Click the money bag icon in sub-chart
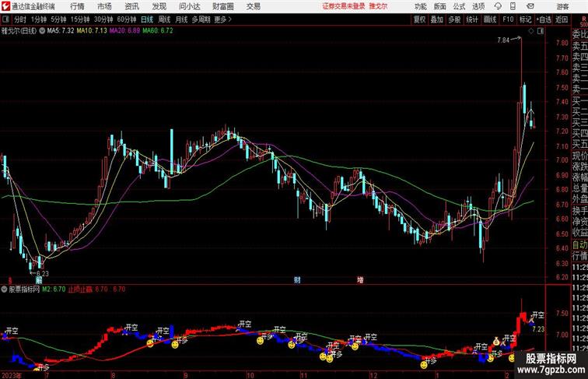 coord(496,342)
